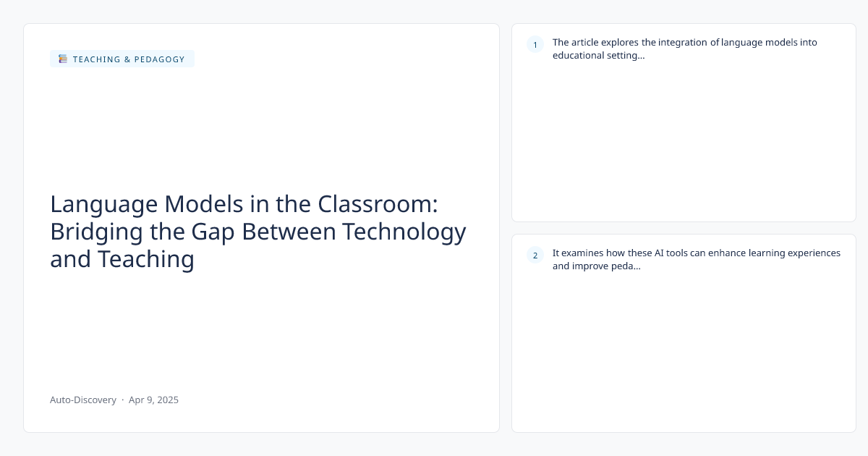Click the dot separator between author and date

tap(123, 400)
